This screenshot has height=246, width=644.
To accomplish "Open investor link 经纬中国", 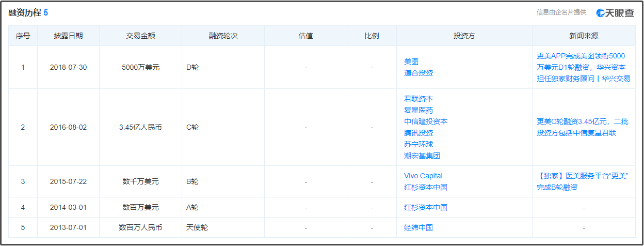I will (418, 227).
